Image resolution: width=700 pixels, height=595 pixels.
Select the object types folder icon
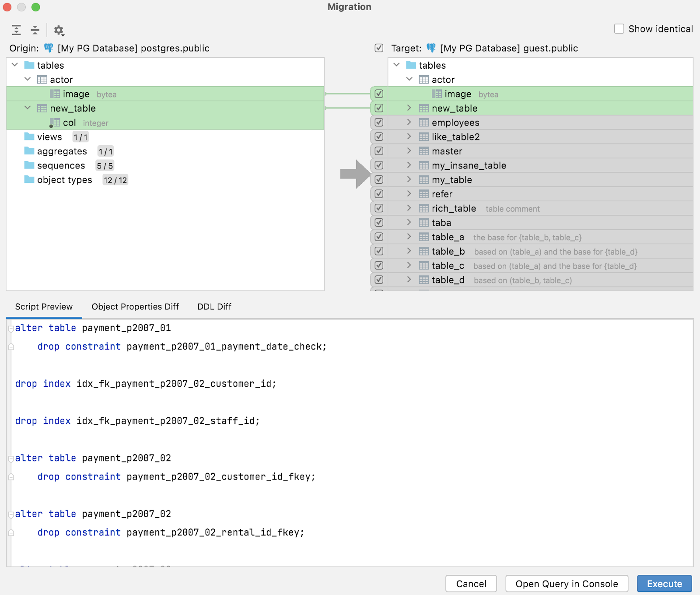(x=29, y=179)
